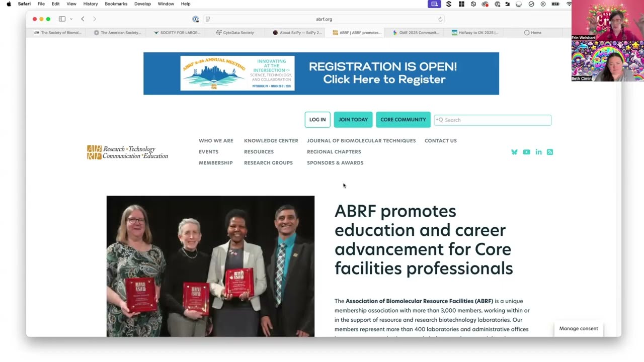Open the File menu

pos(41,4)
